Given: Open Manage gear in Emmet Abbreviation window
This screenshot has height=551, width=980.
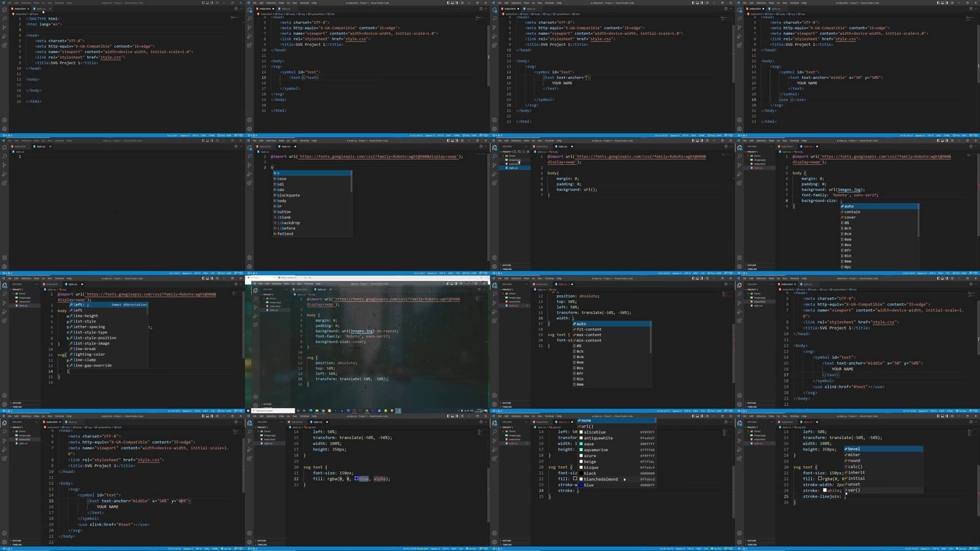Looking at the screenshot, I should click(4, 404).
